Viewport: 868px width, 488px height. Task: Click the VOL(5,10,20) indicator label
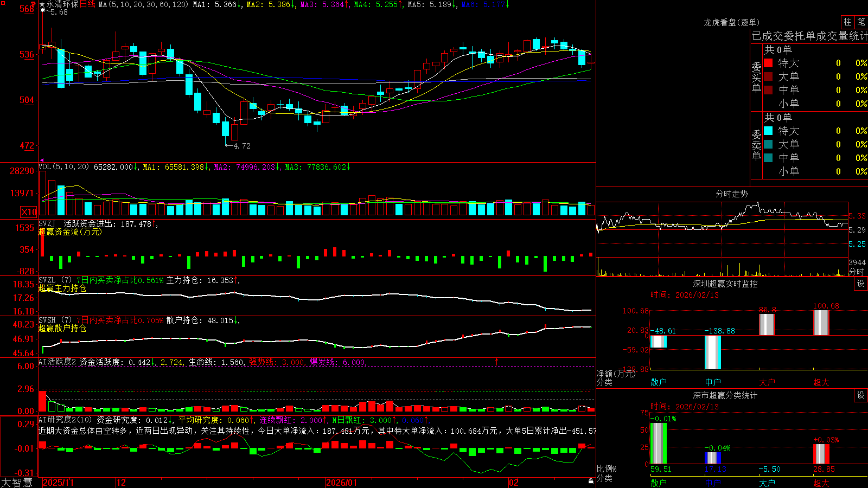[63, 167]
